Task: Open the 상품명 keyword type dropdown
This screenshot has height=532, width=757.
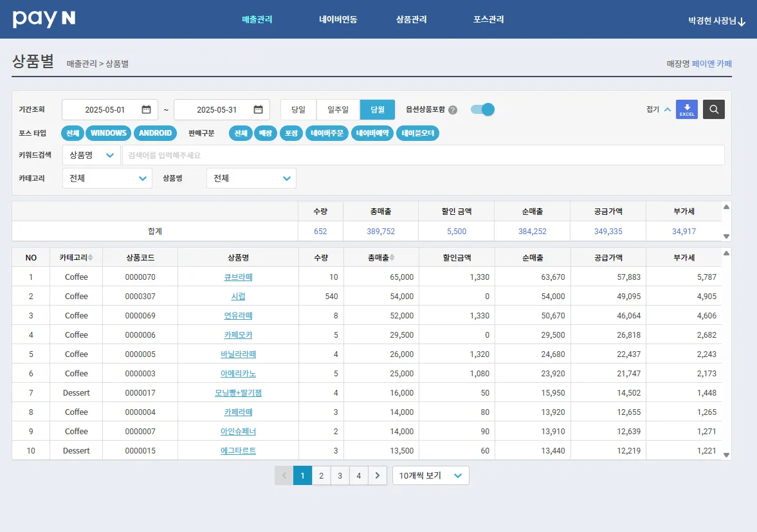Action: pos(92,155)
